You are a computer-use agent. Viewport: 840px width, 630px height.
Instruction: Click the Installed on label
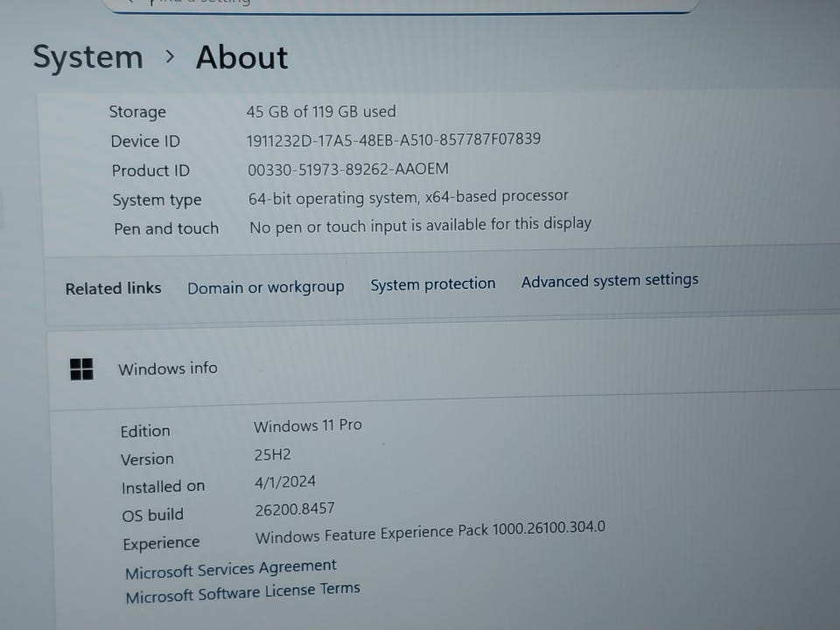(164, 487)
